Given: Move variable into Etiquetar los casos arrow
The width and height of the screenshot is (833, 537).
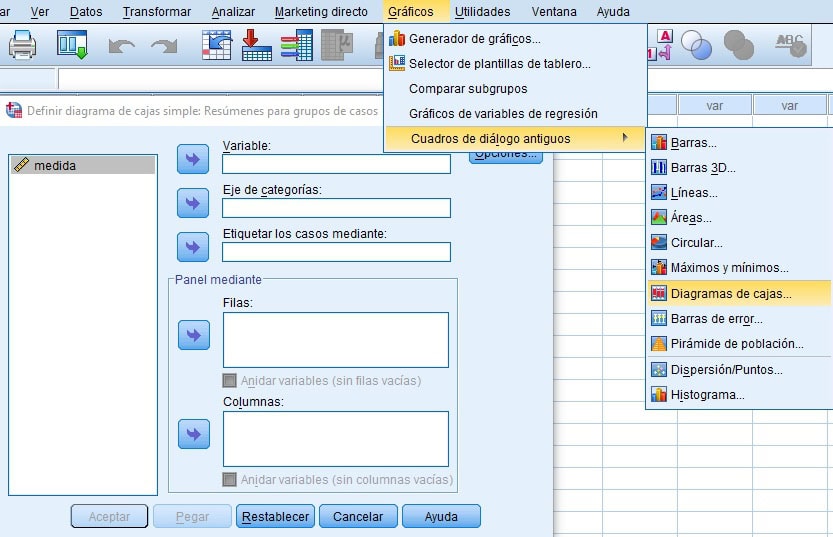Looking at the screenshot, I should [193, 247].
